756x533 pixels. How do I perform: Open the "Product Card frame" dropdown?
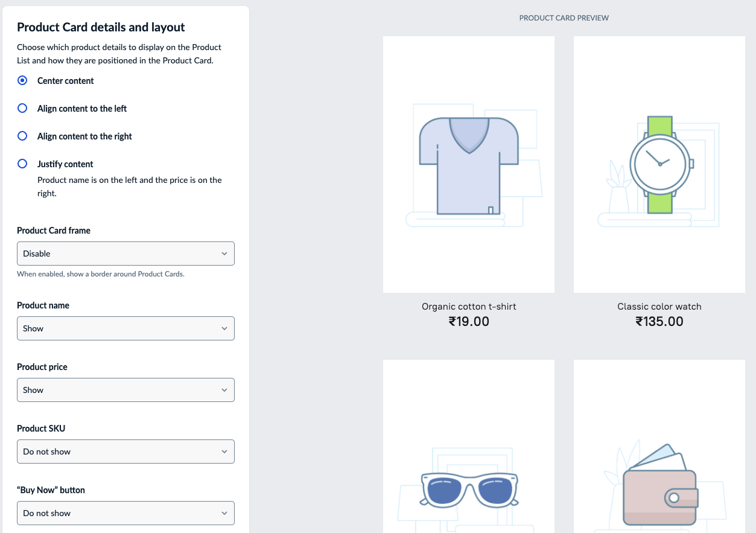point(125,254)
